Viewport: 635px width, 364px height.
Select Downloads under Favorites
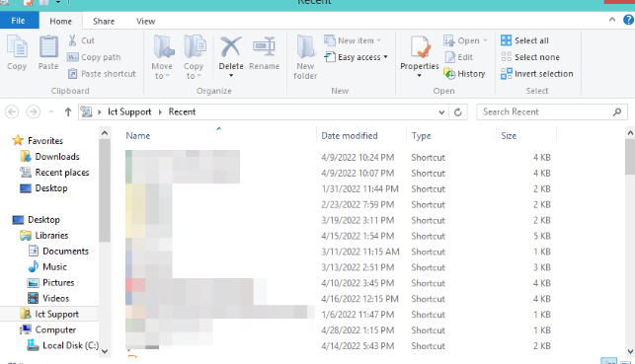coord(56,157)
